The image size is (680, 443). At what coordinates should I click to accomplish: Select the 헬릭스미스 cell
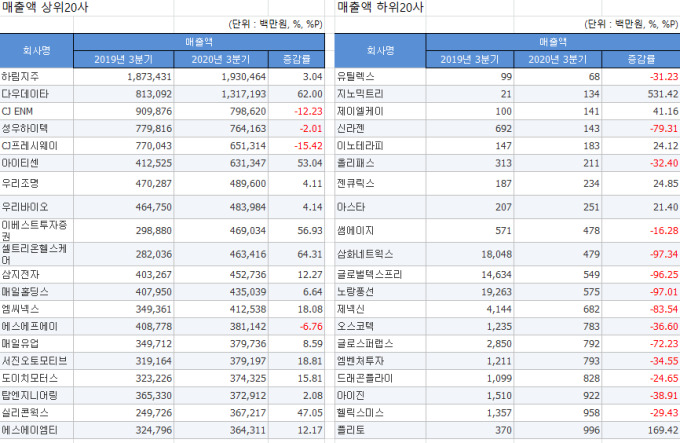[x=380, y=413]
